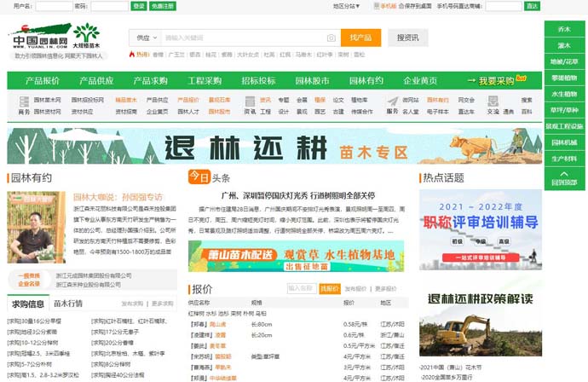Click the 企业黄页 link in sub-navigation
The image size is (588, 382).
click(x=157, y=112)
